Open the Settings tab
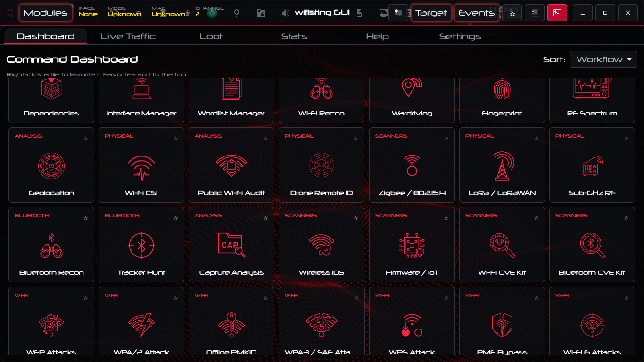644x362 pixels. (x=460, y=36)
